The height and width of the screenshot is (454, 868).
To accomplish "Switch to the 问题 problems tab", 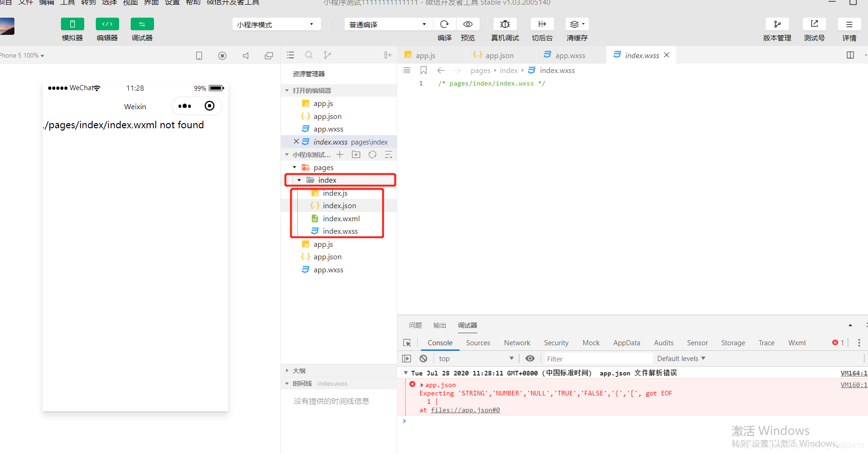I will (415, 325).
